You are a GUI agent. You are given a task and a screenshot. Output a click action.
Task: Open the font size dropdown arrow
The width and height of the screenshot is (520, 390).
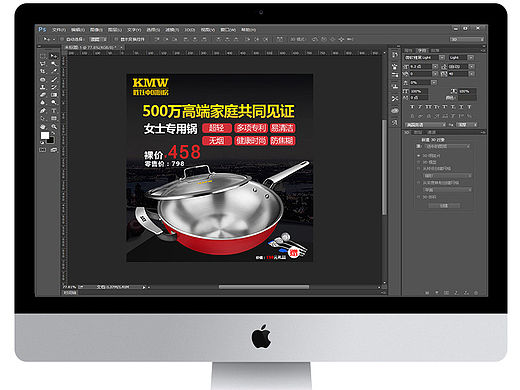click(435, 66)
